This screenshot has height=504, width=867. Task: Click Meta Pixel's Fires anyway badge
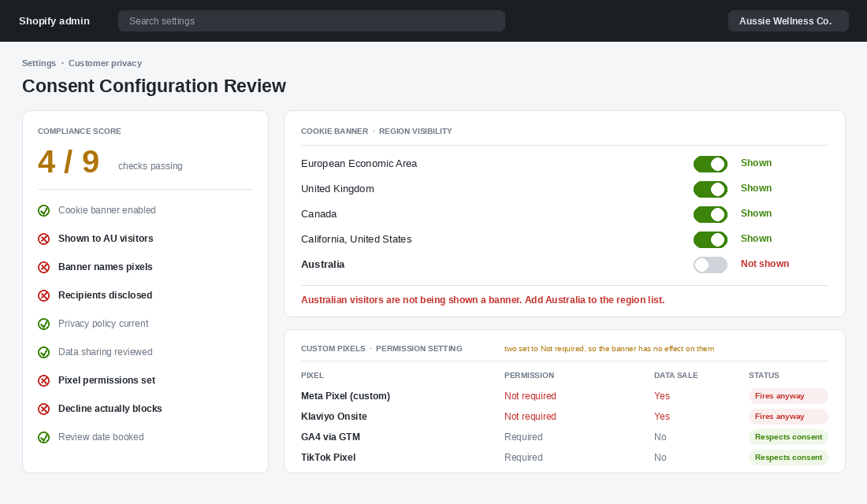point(788,395)
